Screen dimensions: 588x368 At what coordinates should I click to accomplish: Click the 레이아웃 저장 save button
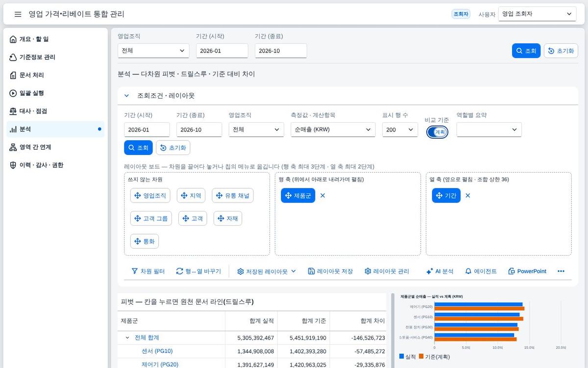tap(330, 271)
